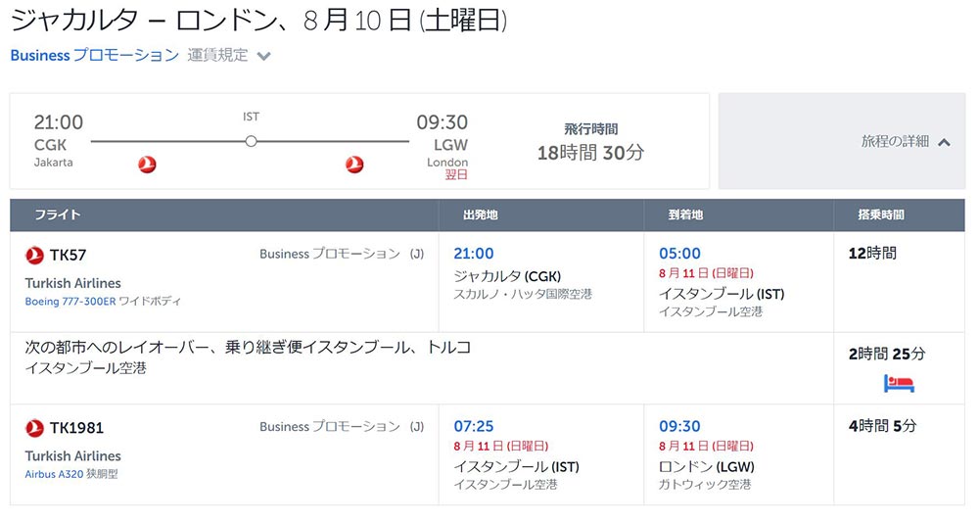Select the 21:00 departure time of TK57
Screen dimensions: 980x522
click(474, 254)
